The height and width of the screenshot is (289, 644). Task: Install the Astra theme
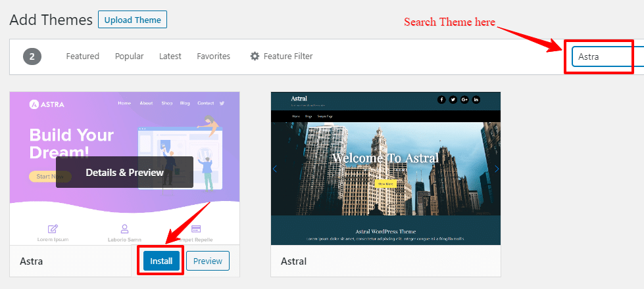(161, 261)
